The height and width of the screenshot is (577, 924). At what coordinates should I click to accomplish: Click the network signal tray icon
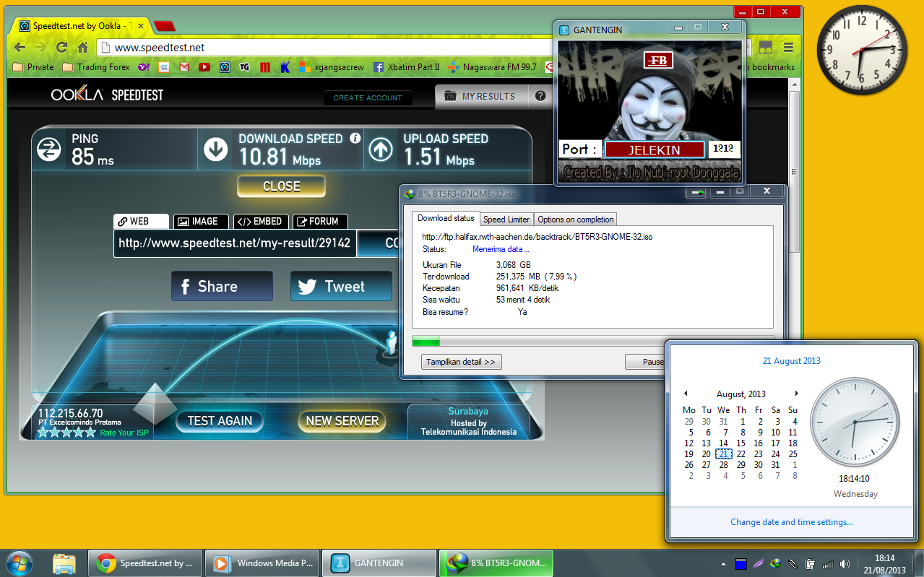coord(828,563)
